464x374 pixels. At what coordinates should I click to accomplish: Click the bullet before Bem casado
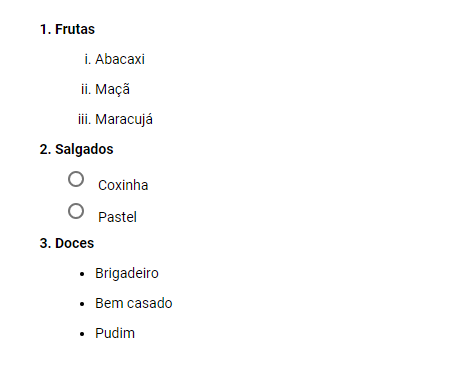tap(82, 304)
